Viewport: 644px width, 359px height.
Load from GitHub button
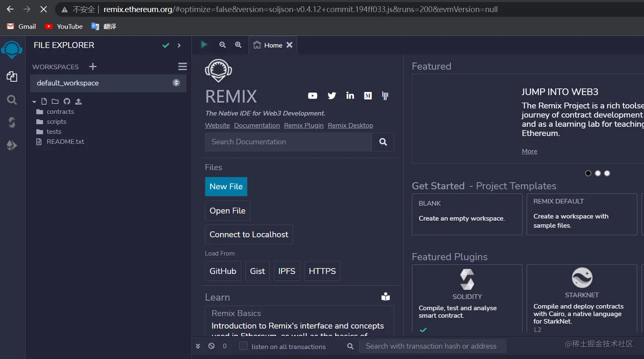[x=223, y=271]
